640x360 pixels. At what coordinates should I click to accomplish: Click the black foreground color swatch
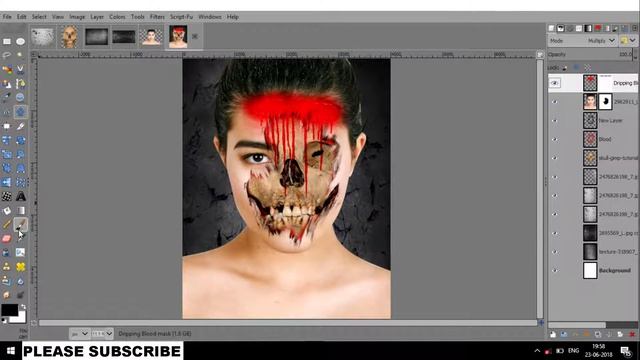point(9,310)
